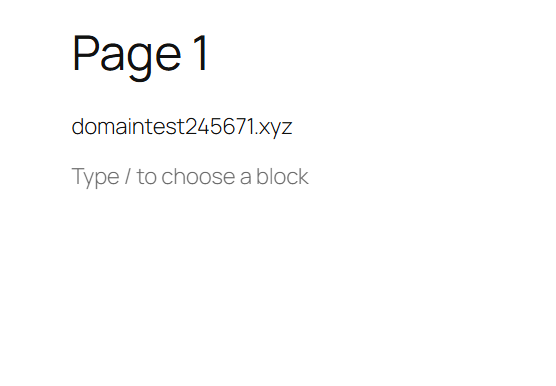The height and width of the screenshot is (386, 556).
Task: Click the word 'to' in the placeholder text
Action: click(146, 177)
